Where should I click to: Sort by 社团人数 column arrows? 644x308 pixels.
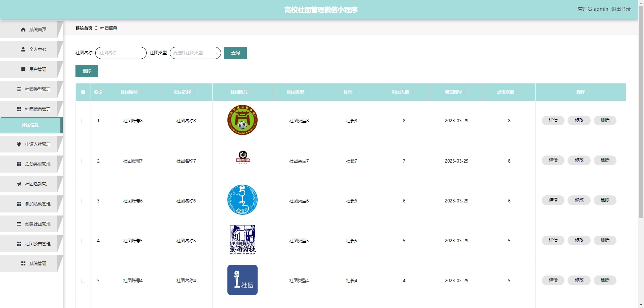point(412,92)
